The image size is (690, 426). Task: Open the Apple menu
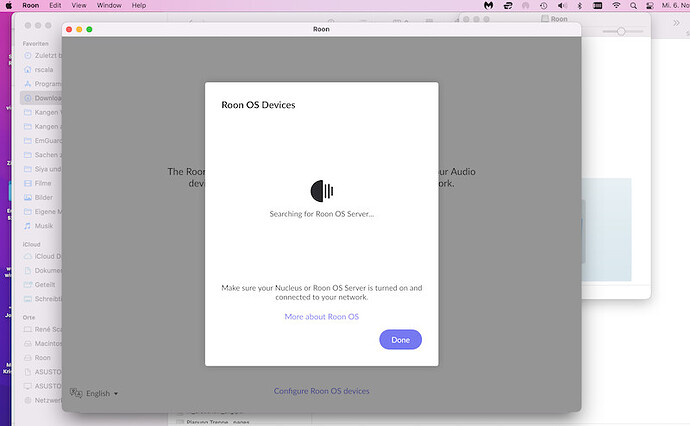[x=8, y=6]
